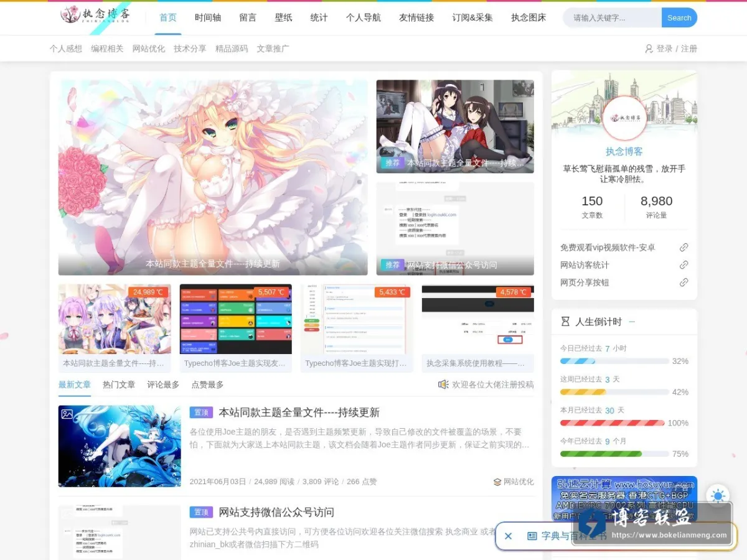
Task: Open the 编程相关 category
Action: click(x=107, y=49)
